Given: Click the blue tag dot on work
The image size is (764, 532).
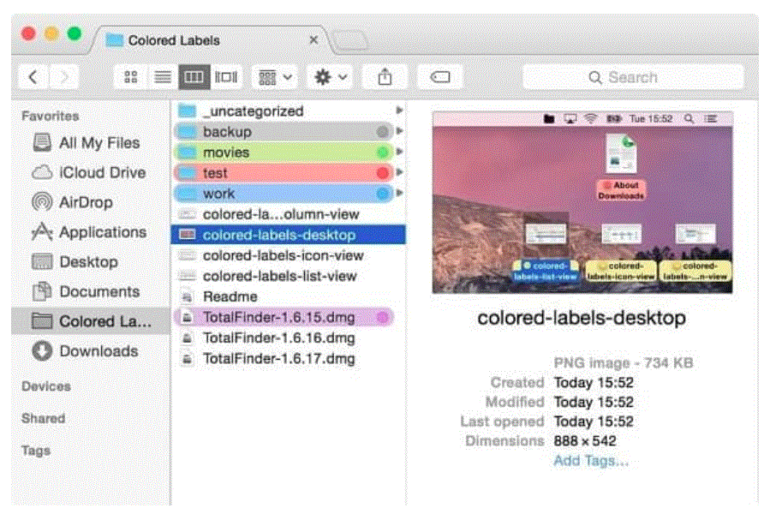Looking at the screenshot, I should point(383,194).
